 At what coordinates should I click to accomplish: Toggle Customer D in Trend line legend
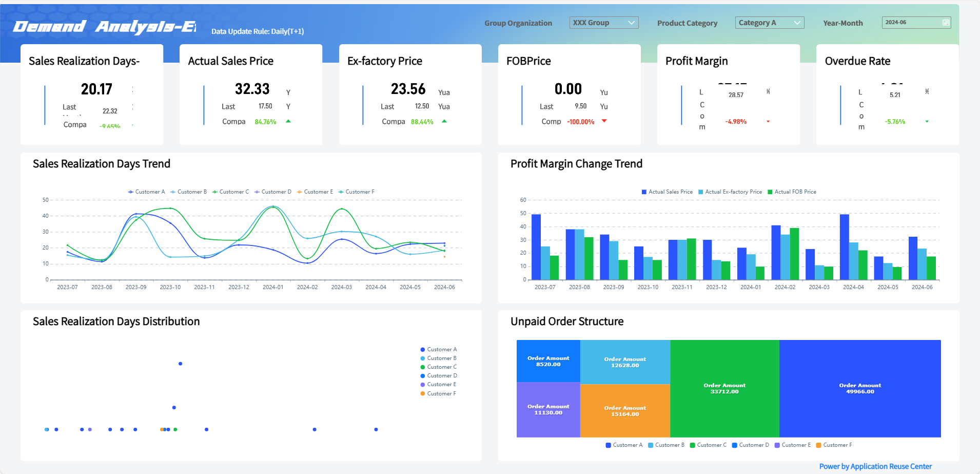point(272,192)
